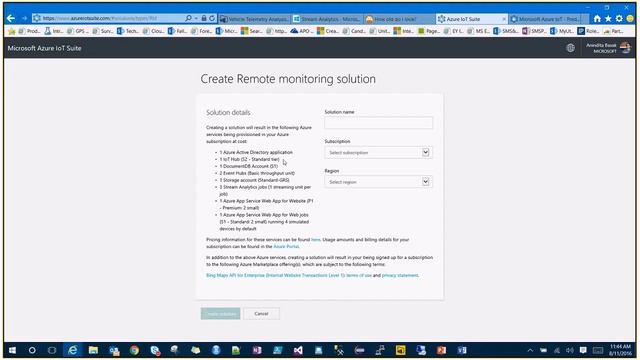Open Internet Explorer on the taskbar
Screen dimensions: 640x360
point(73,350)
